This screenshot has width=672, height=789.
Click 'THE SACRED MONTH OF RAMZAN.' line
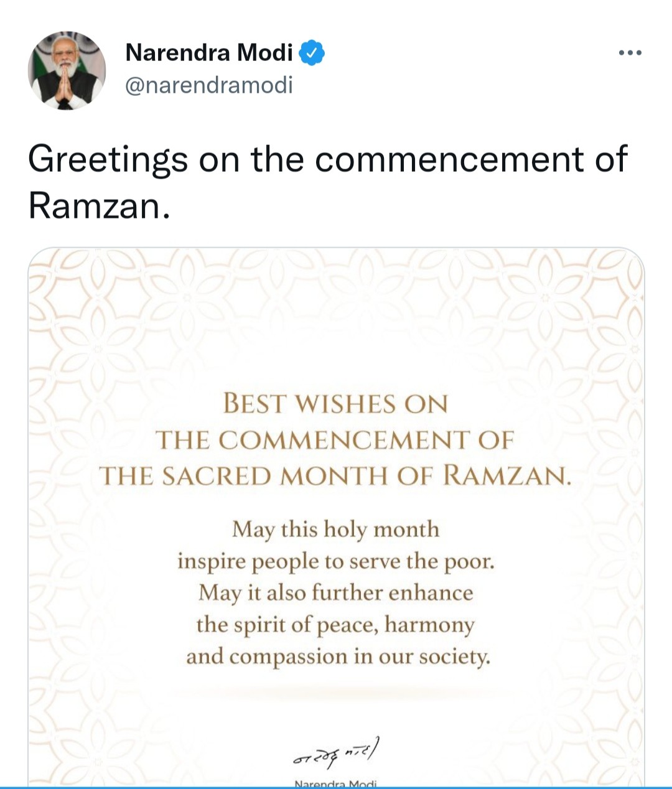[x=335, y=476]
